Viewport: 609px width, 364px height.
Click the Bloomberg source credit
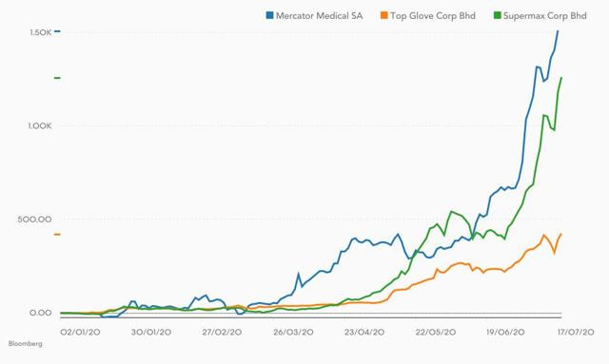pyautogui.click(x=26, y=344)
